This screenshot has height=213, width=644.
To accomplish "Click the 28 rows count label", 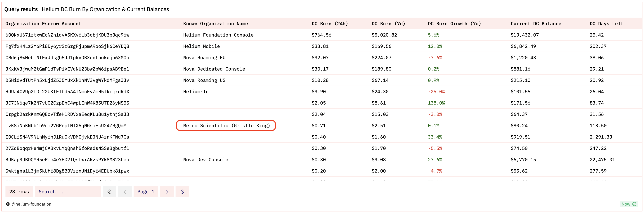I will click(19, 192).
